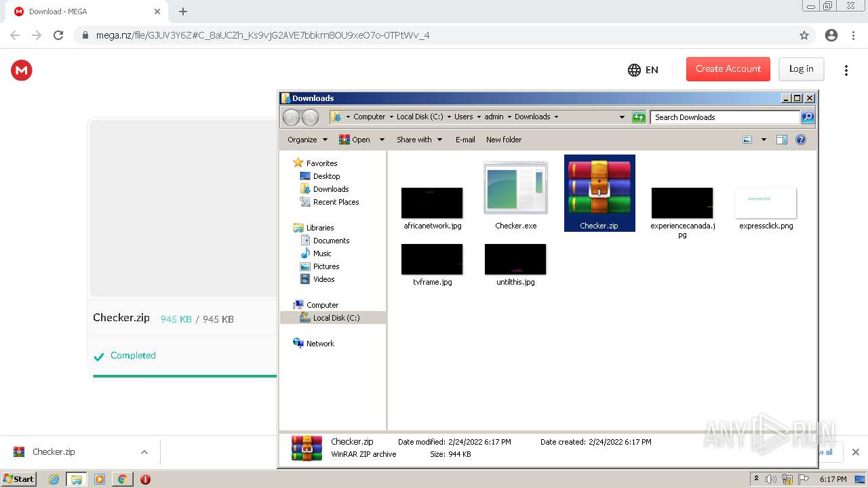
Task: Click Create Account button
Action: click(728, 69)
